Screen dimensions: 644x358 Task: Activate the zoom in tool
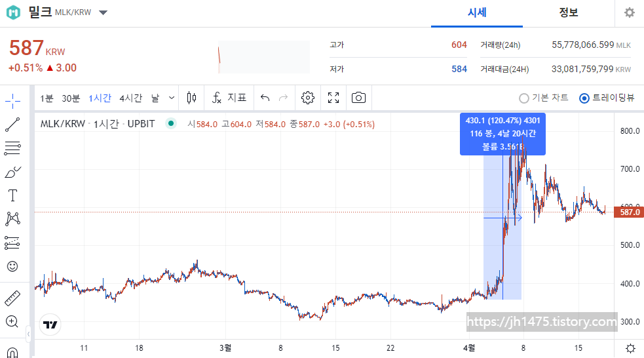point(12,322)
